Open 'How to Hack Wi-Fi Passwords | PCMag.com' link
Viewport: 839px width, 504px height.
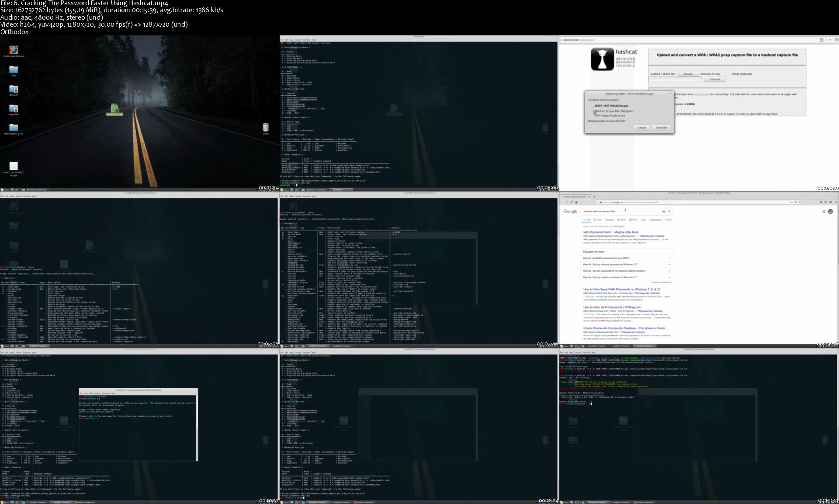[x=612, y=307]
